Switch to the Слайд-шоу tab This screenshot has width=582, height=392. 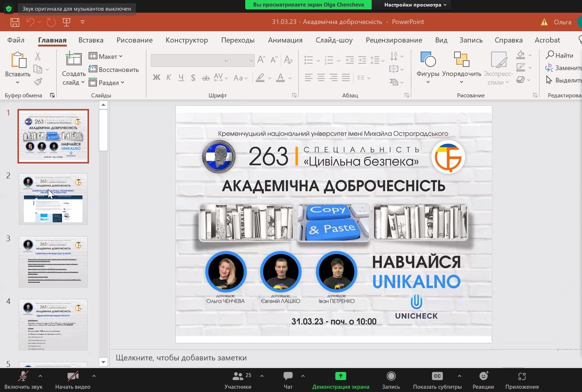334,40
